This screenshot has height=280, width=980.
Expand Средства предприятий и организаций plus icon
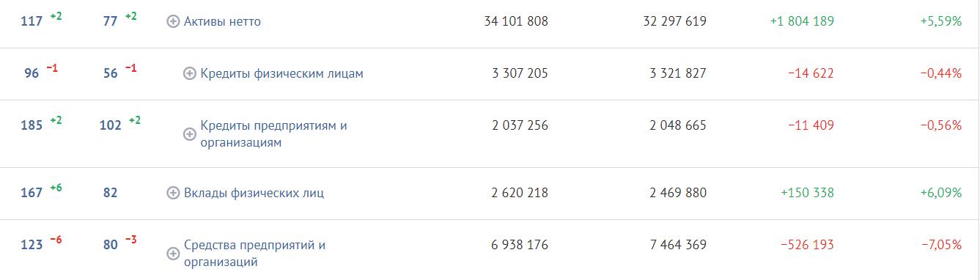173,254
